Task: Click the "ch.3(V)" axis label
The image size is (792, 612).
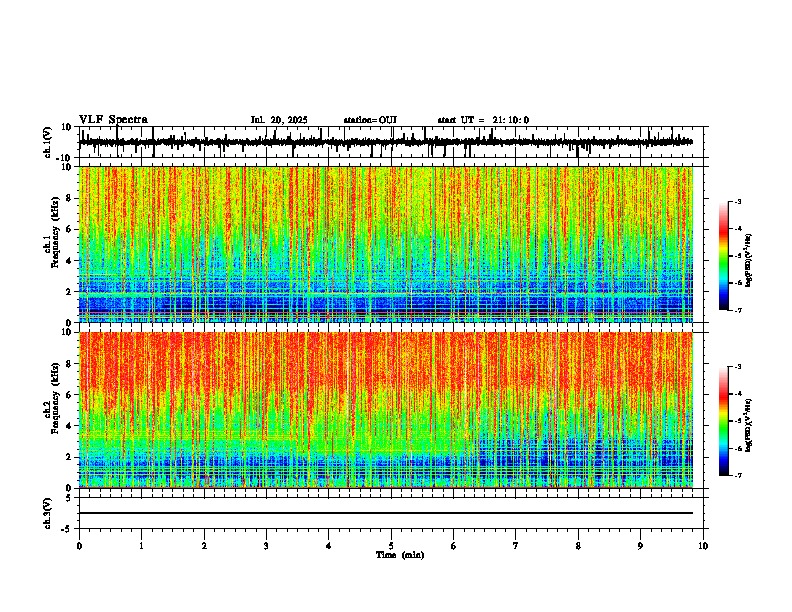Action: pyautogui.click(x=48, y=513)
